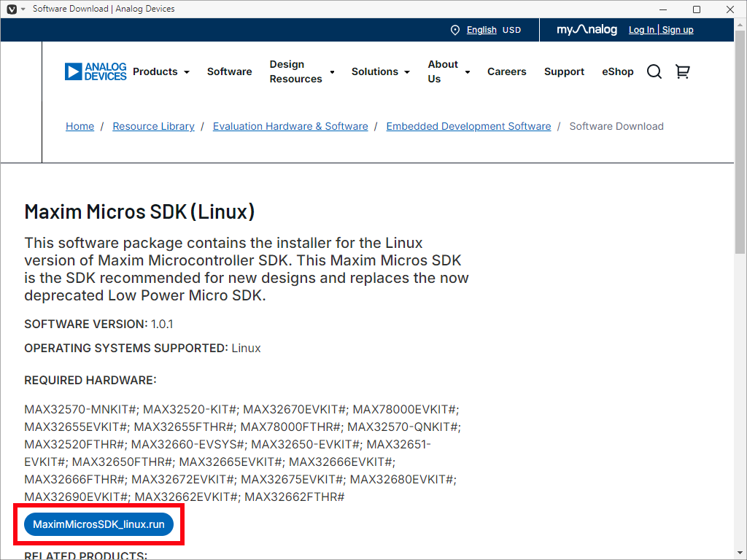Expand the Design Resources dropdown arrow

332,72
